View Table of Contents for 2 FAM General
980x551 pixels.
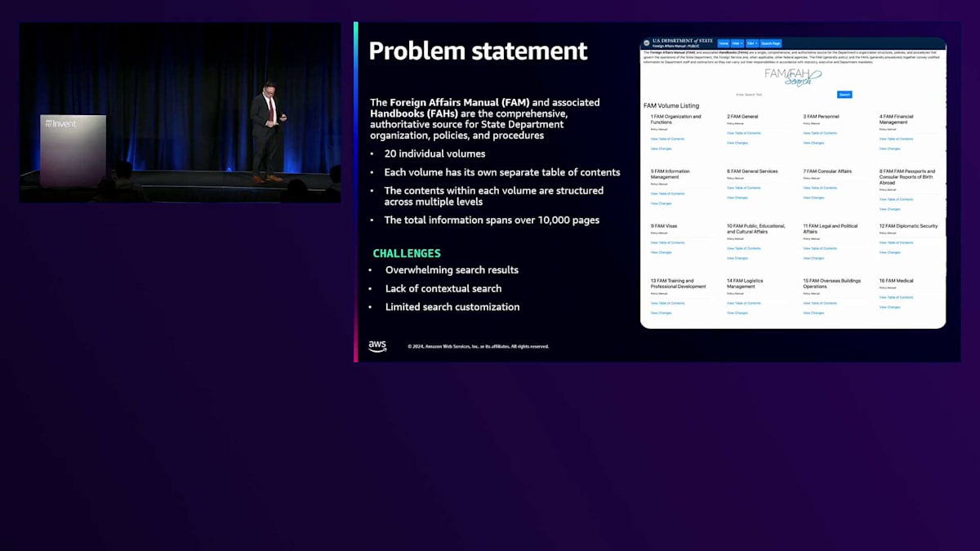tap(743, 133)
